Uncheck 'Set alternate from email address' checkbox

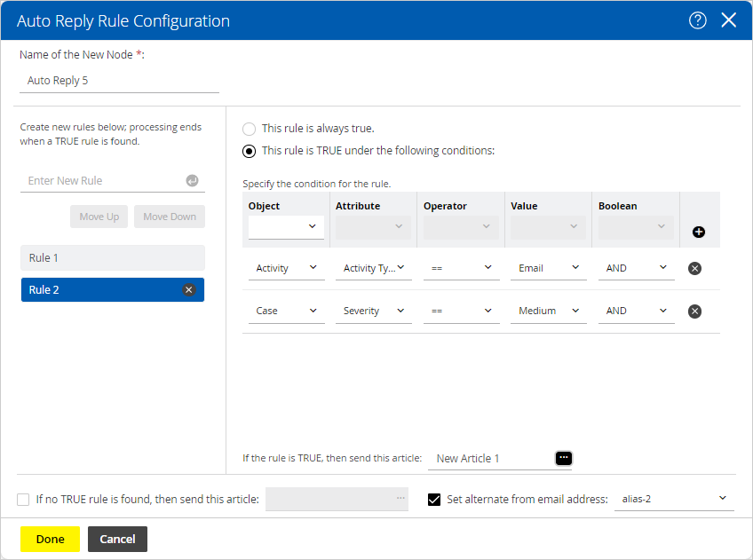(434, 500)
